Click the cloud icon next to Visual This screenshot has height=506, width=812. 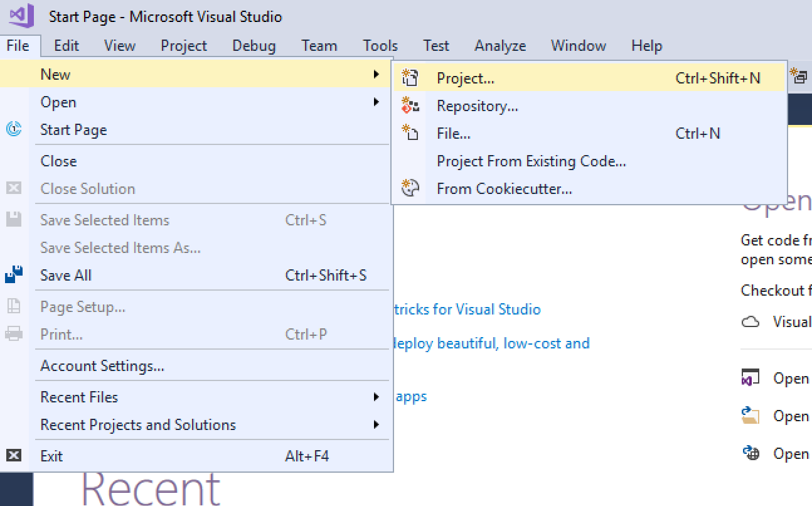[751, 322]
